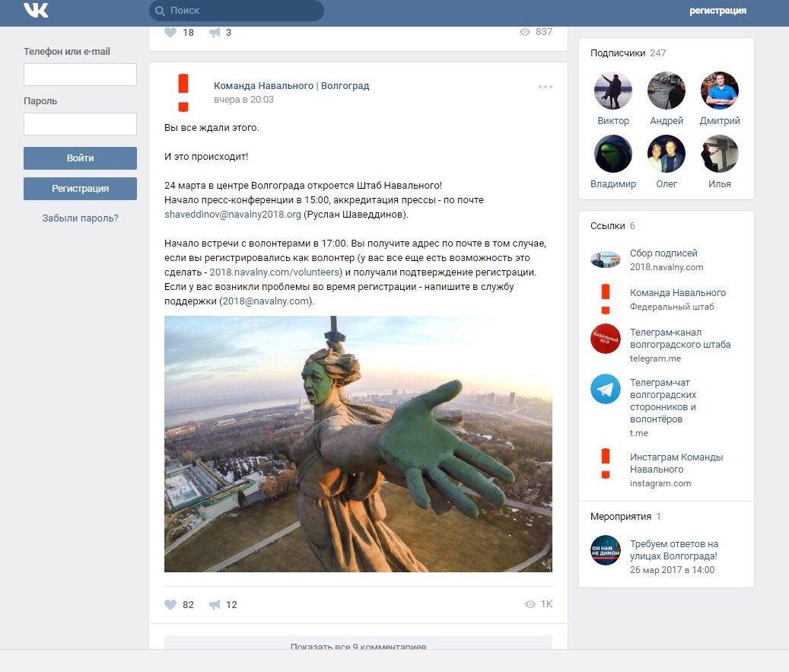Open Андрей's subscriber avatar
The width and height of the screenshot is (789, 672).
(667, 91)
